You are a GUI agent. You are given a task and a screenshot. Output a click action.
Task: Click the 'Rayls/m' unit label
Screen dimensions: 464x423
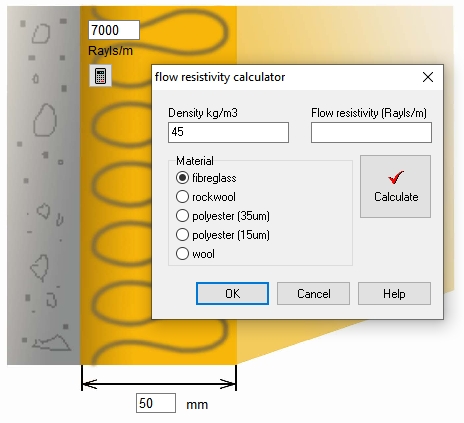tap(110, 51)
